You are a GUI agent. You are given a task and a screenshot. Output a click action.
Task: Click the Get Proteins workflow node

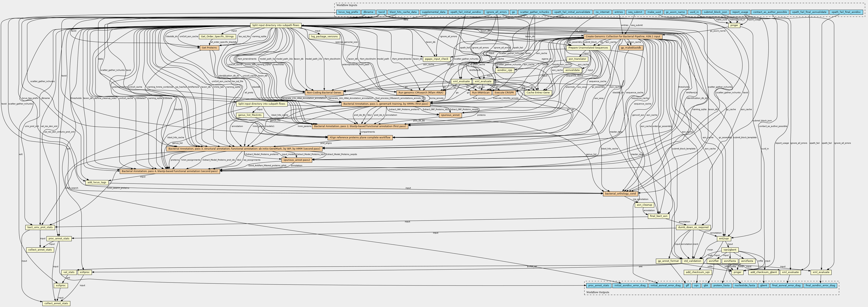[x=209, y=48]
